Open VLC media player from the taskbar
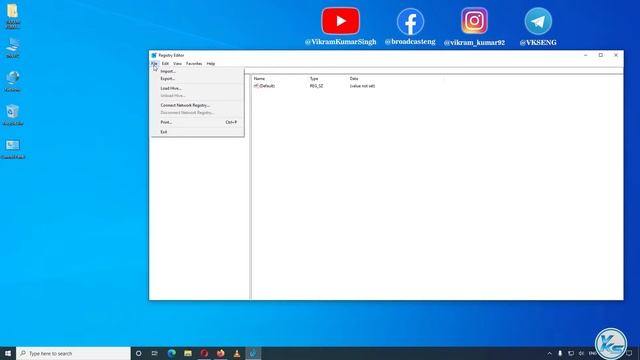640x360 pixels. click(237, 353)
